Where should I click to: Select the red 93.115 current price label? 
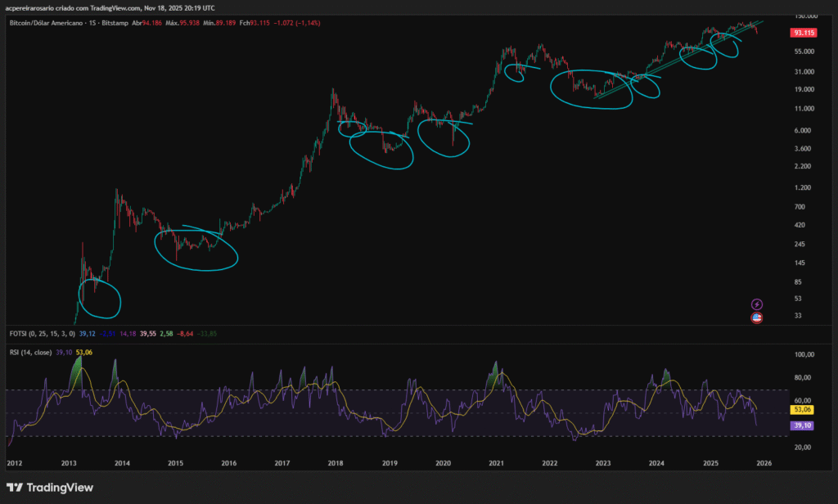pyautogui.click(x=806, y=34)
